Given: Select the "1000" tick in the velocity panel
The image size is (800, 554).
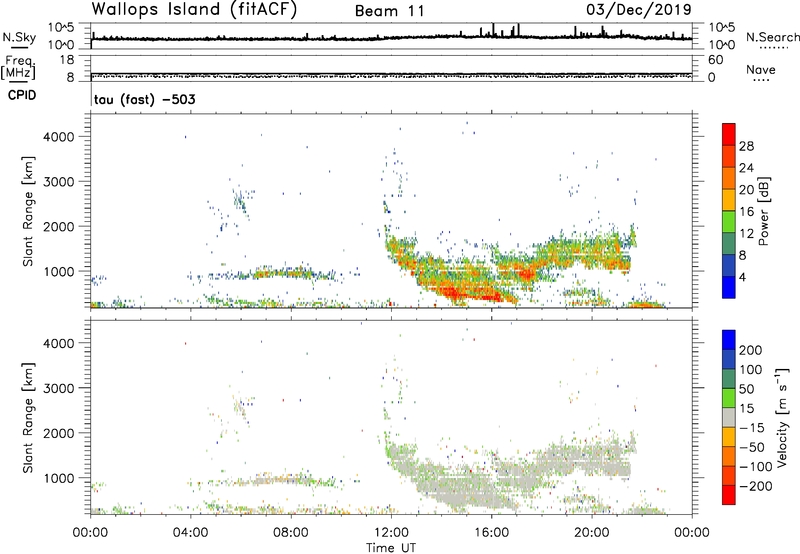Looking at the screenshot, I should [x=59, y=478].
